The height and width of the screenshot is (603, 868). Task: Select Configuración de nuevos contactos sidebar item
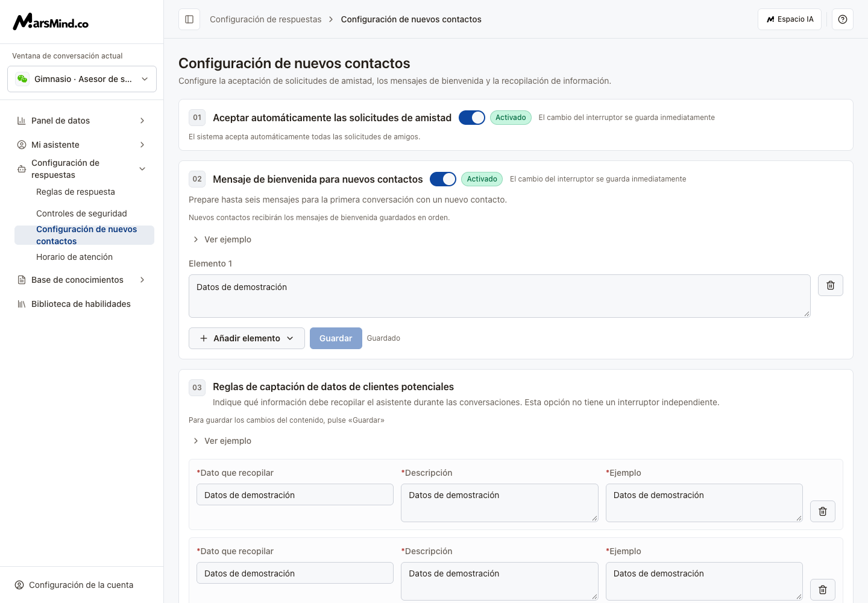(x=84, y=235)
